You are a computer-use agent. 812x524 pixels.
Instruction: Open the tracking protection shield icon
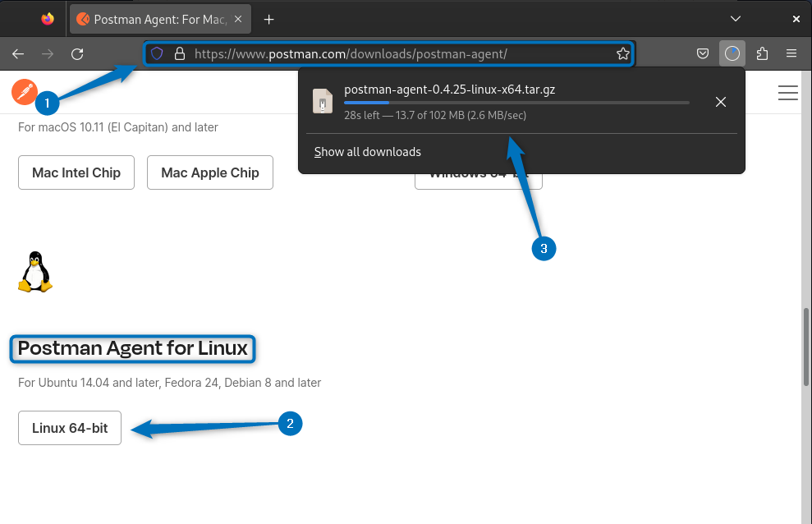click(157, 54)
